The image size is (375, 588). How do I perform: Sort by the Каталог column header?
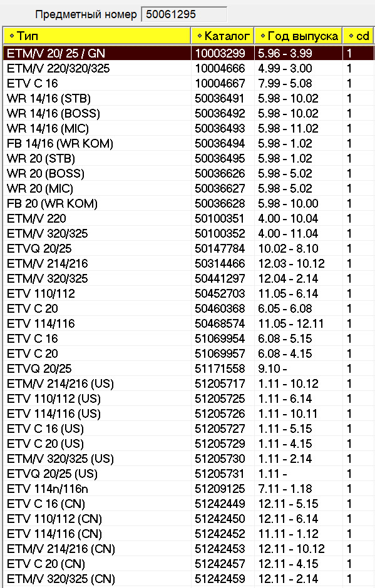[x=223, y=36]
